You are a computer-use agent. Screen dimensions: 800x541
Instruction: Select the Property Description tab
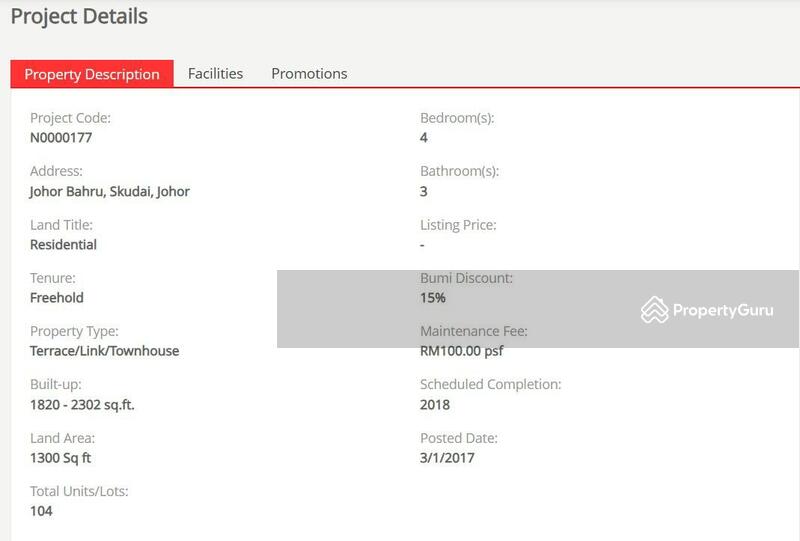tap(92, 74)
